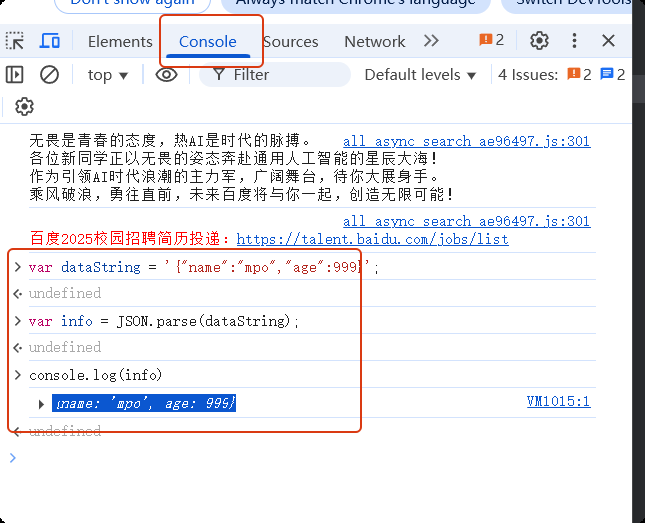The image size is (645, 523).
Task: Open second all_async_search_ae96497.js:301 source link
Action: tap(466, 221)
